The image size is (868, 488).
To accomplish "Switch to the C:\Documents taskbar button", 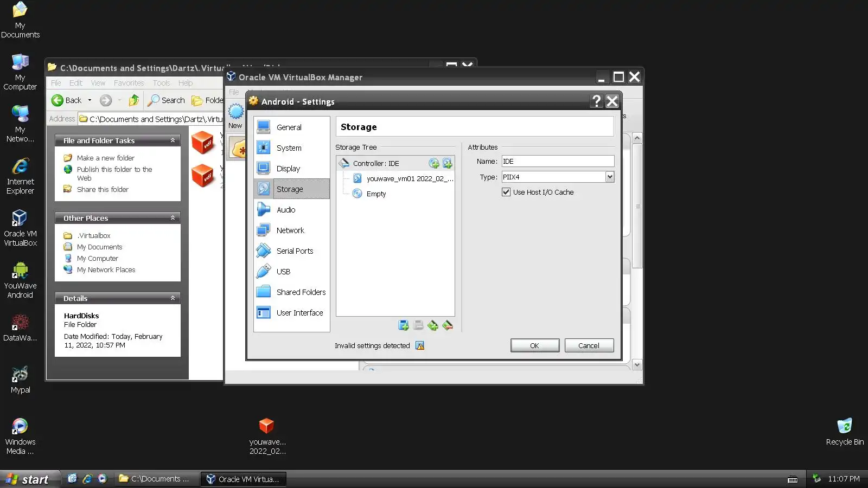I will point(155,479).
